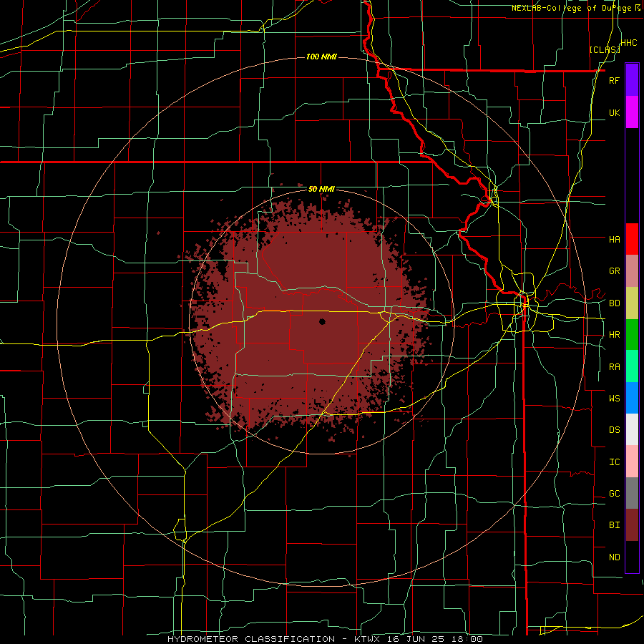Click the HA legend label
This screenshot has width=644, height=644.
pos(614,239)
